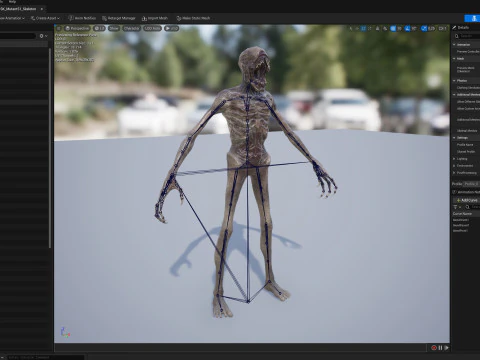Click Make Static Mesh
The height and width of the screenshot is (360, 480).
coord(193,18)
